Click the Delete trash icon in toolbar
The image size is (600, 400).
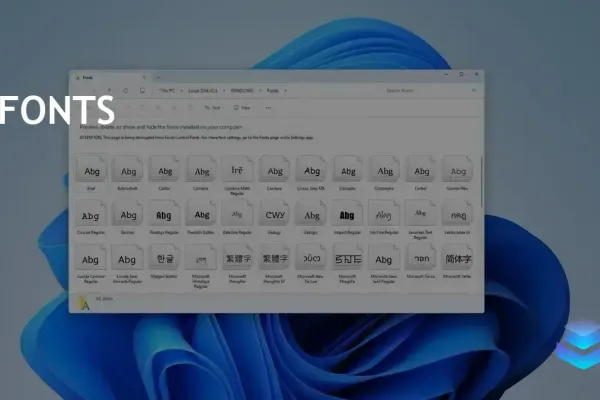click(190, 108)
